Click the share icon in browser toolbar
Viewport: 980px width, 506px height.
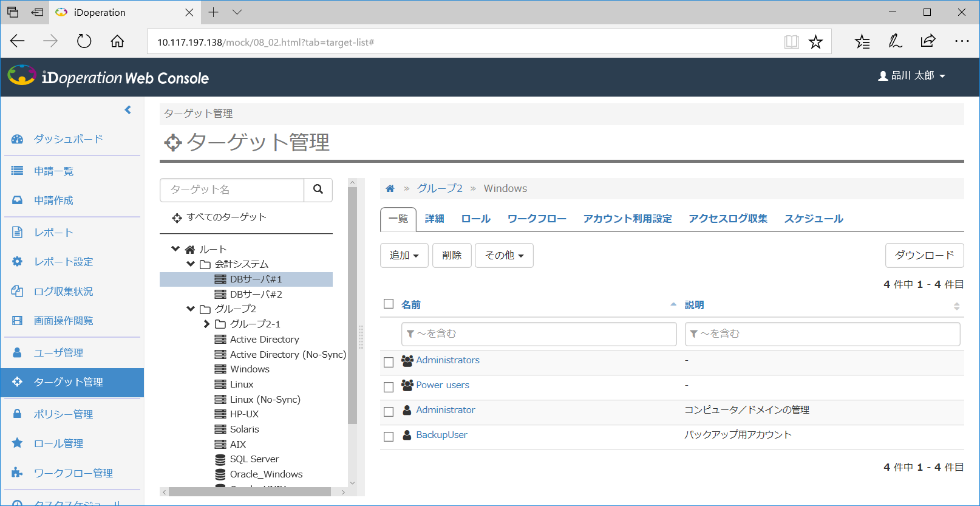[928, 41]
